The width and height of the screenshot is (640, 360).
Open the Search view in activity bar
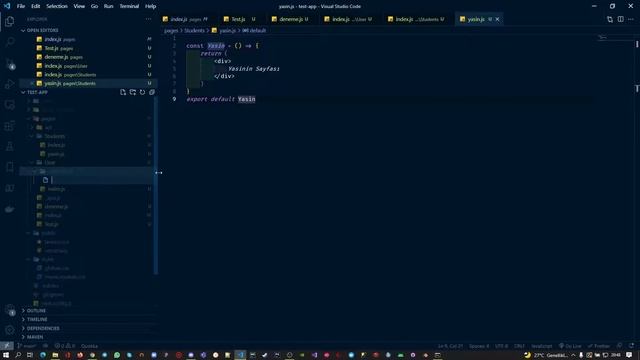tap(9, 42)
